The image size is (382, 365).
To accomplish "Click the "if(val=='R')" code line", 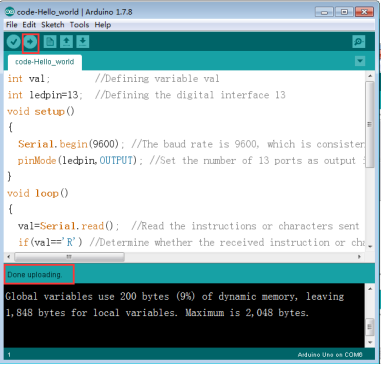I will (x=50, y=242).
